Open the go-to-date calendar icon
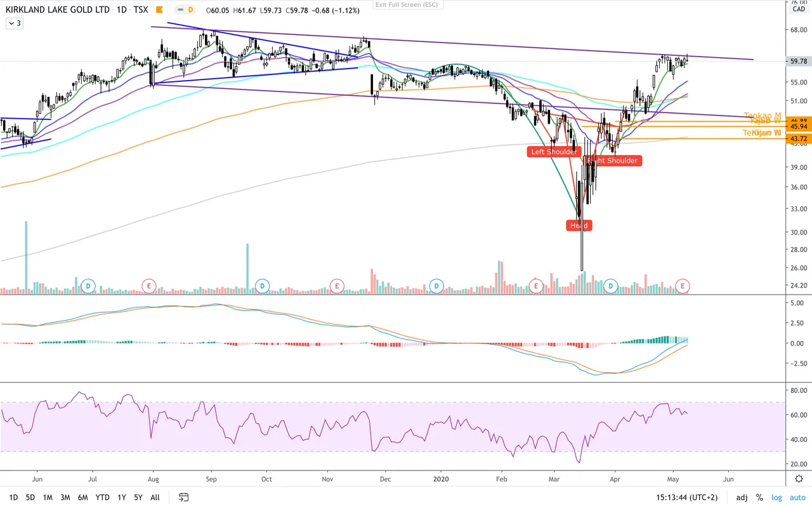 point(184,497)
